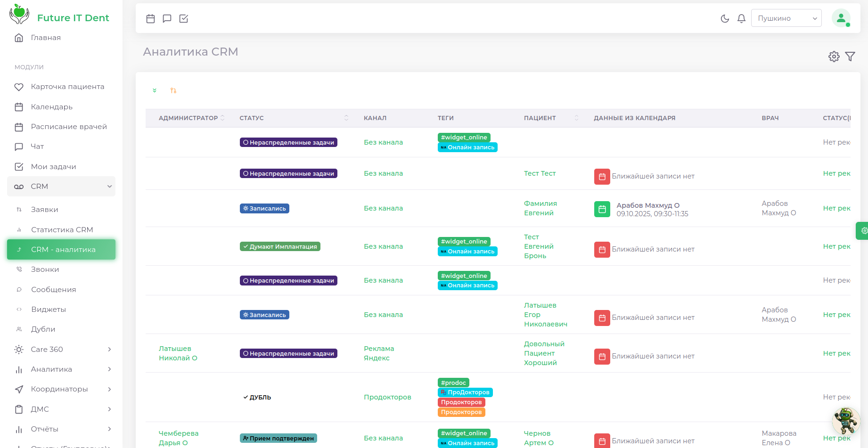Screen dimensions: 868x448
Task: Open table settings with the gear icon
Action: click(x=834, y=56)
